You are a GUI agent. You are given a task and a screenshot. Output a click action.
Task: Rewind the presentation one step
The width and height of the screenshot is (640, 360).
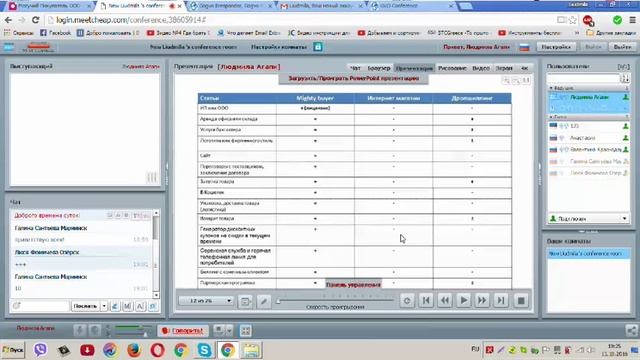(445, 301)
